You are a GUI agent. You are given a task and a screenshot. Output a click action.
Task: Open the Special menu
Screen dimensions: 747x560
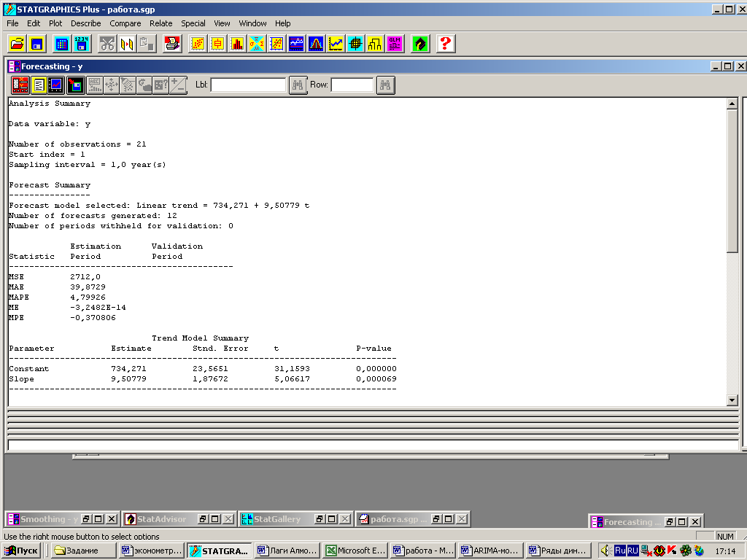point(193,23)
